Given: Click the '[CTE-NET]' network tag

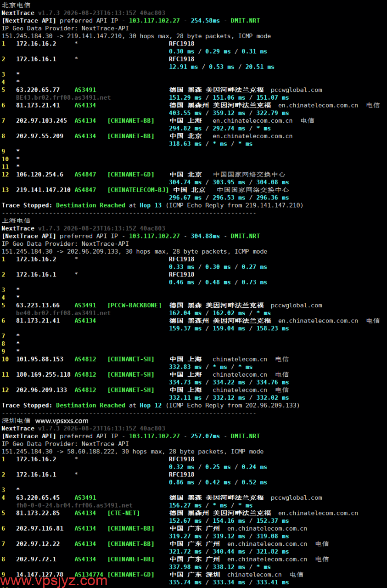Looking at the screenshot, I should click(x=123, y=513).
